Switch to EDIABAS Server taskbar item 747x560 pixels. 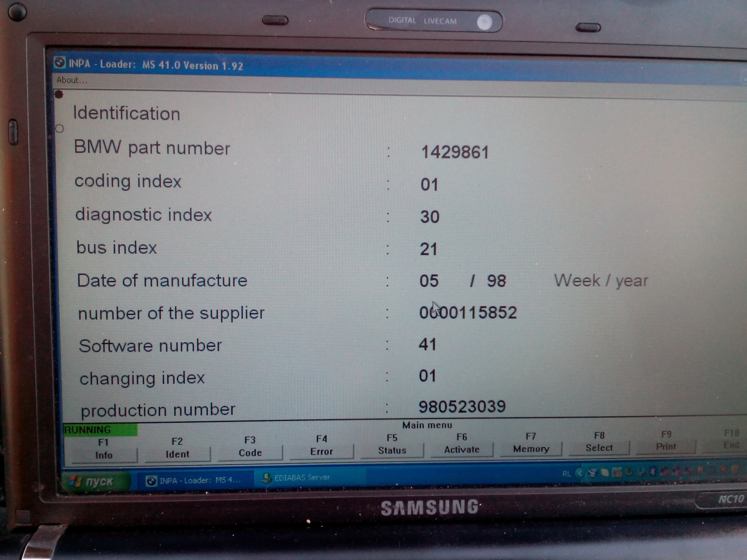click(x=302, y=478)
